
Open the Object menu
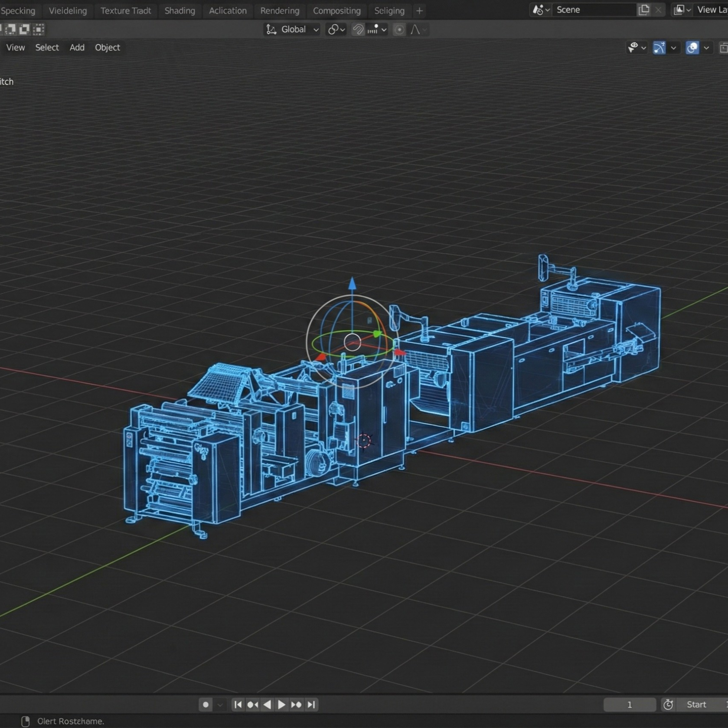coord(107,48)
